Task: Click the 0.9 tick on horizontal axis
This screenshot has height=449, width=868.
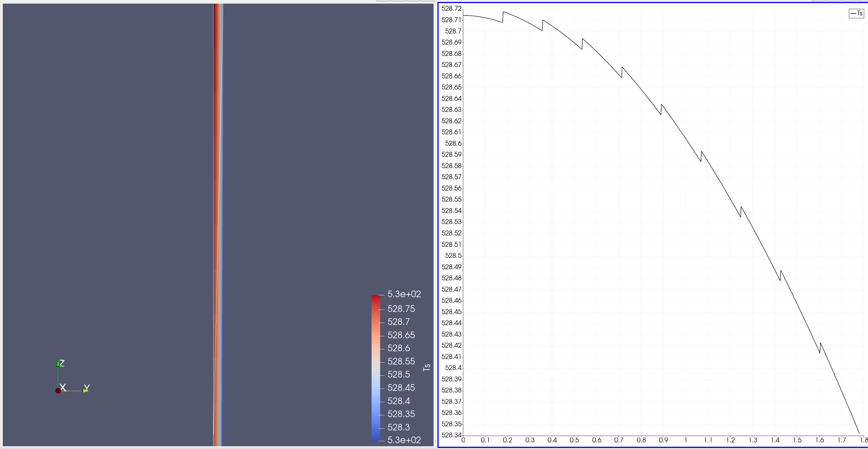Action: point(663,440)
